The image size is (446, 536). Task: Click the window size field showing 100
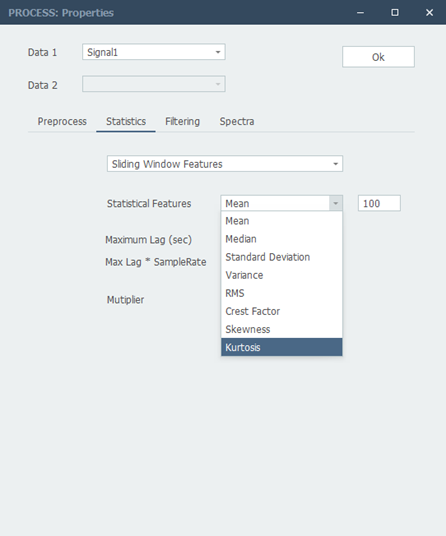pos(379,203)
